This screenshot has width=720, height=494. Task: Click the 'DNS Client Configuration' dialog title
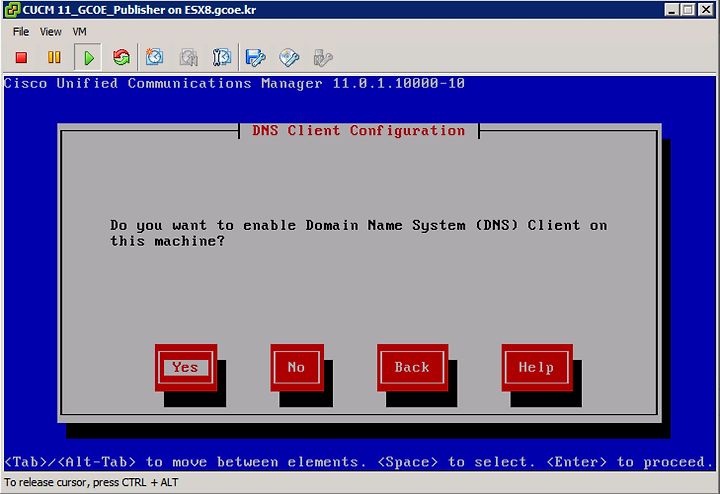(x=359, y=131)
